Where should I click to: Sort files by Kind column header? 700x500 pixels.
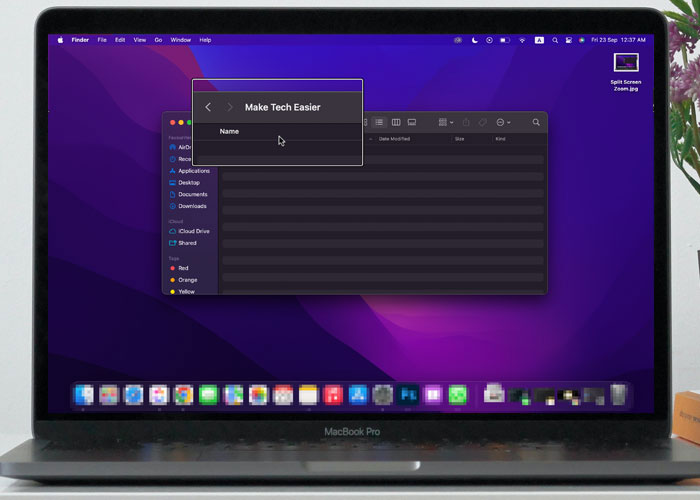(x=500, y=139)
